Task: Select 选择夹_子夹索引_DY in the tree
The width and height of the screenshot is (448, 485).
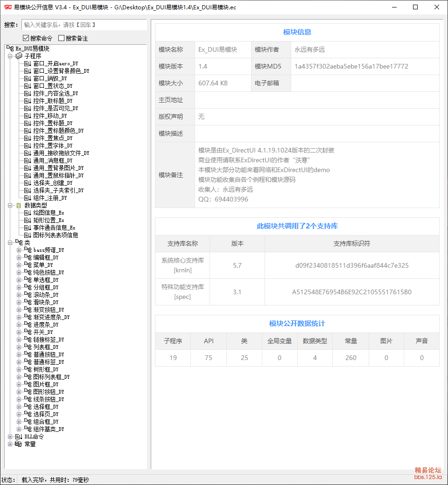Action: (58, 190)
